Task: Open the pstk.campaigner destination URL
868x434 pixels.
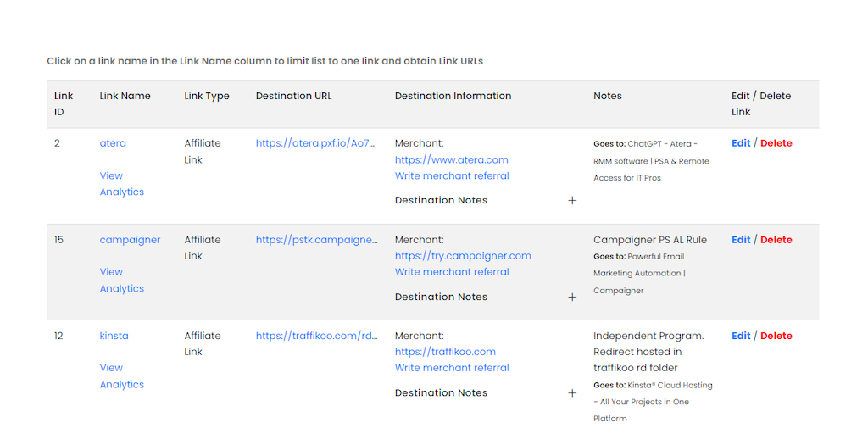Action: [317, 240]
